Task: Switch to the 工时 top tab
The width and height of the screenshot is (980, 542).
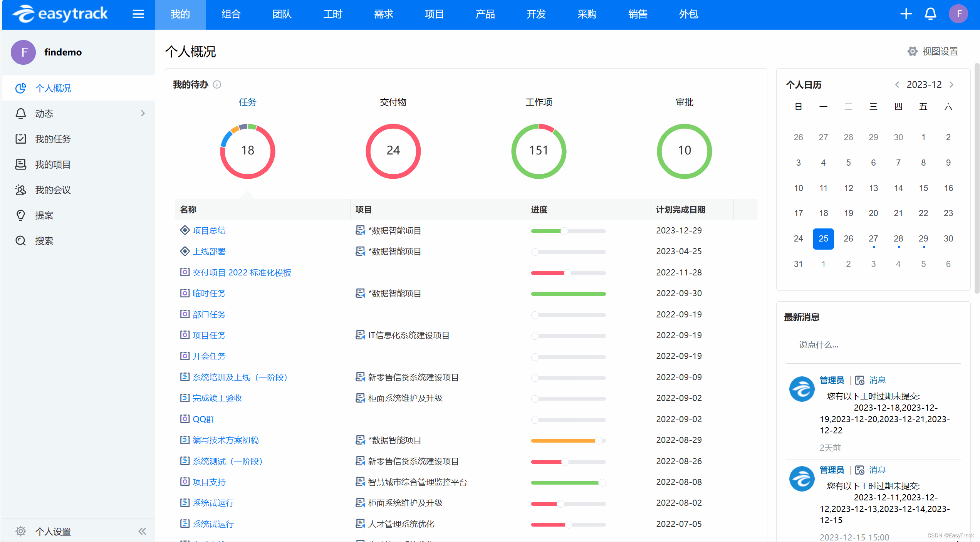Action: pyautogui.click(x=332, y=14)
